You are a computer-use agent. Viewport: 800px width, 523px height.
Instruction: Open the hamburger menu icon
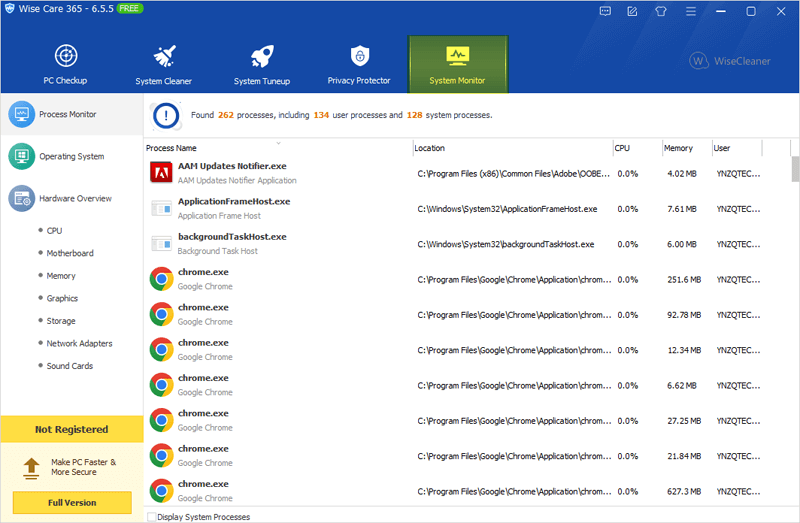691,11
